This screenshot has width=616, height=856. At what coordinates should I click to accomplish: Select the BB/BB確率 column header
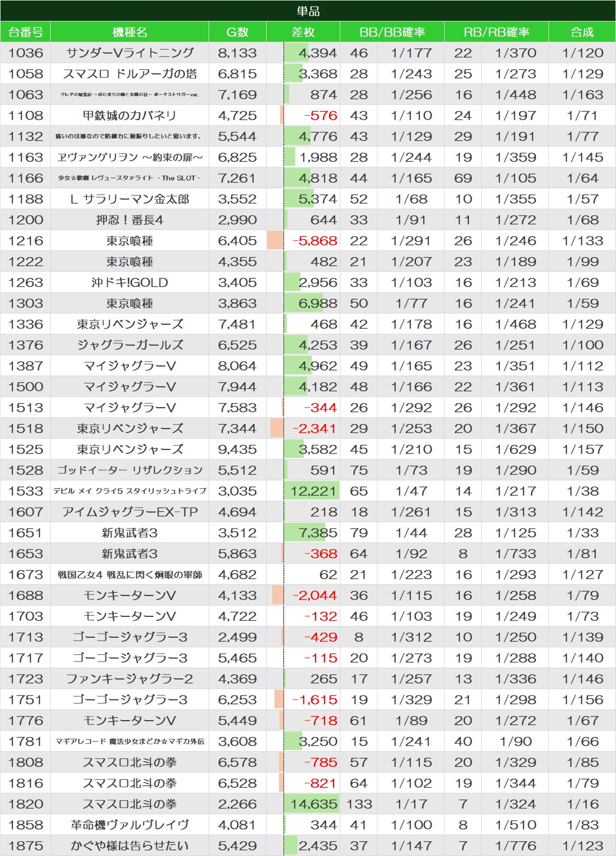point(392,32)
